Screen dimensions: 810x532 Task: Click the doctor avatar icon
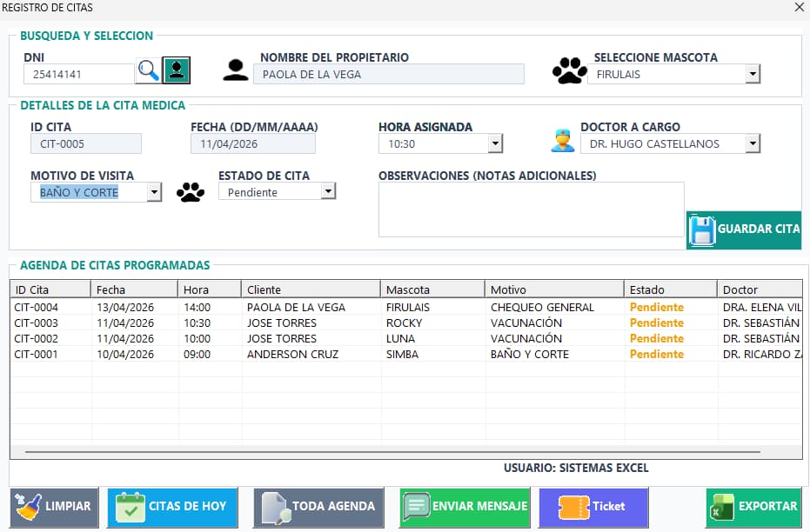563,140
